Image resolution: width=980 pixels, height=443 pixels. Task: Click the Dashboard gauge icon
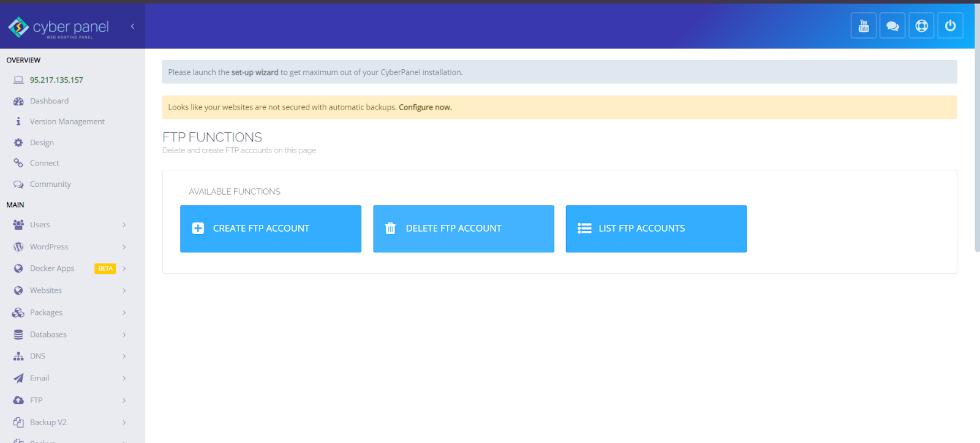point(18,101)
